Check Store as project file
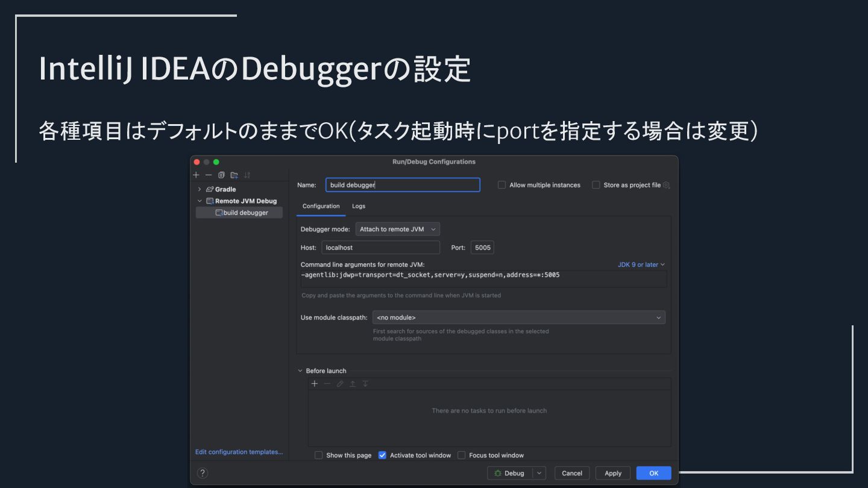The height and width of the screenshot is (488, 868). (596, 185)
